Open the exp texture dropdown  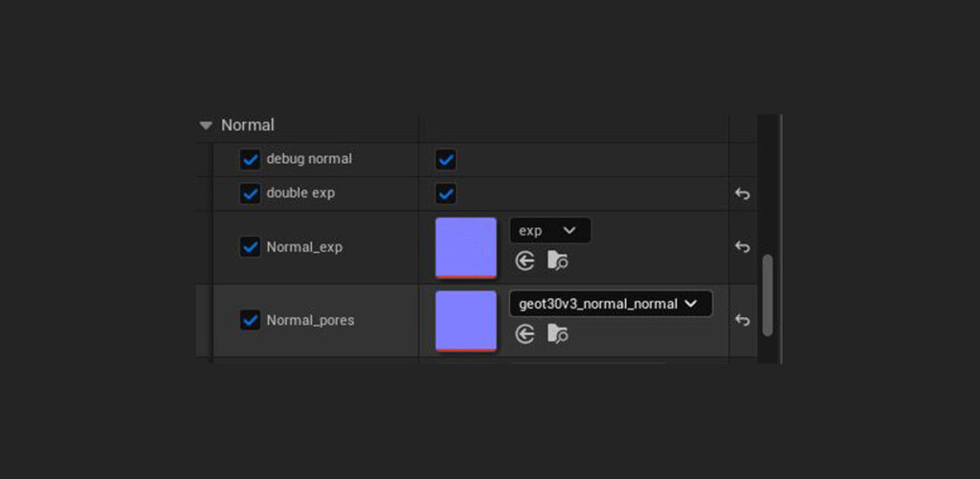(x=550, y=231)
